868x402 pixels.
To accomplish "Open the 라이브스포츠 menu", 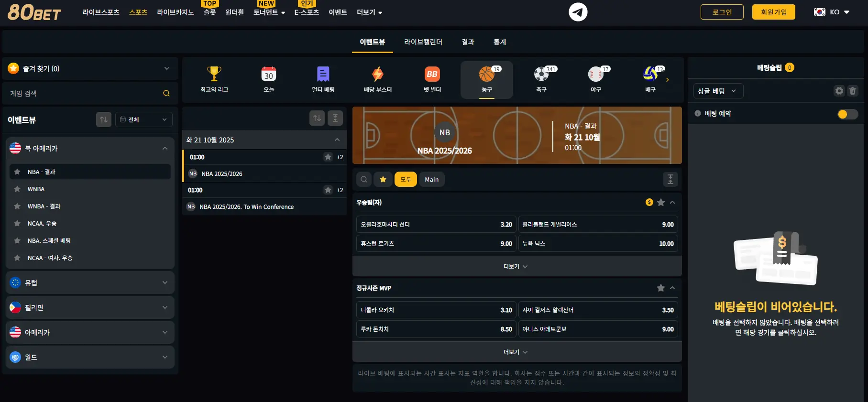I will (x=101, y=12).
